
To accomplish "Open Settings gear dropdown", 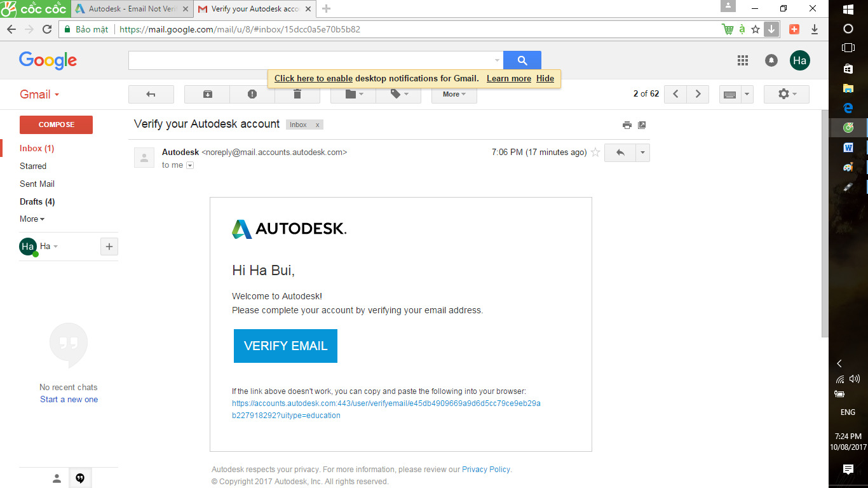I will pyautogui.click(x=786, y=94).
